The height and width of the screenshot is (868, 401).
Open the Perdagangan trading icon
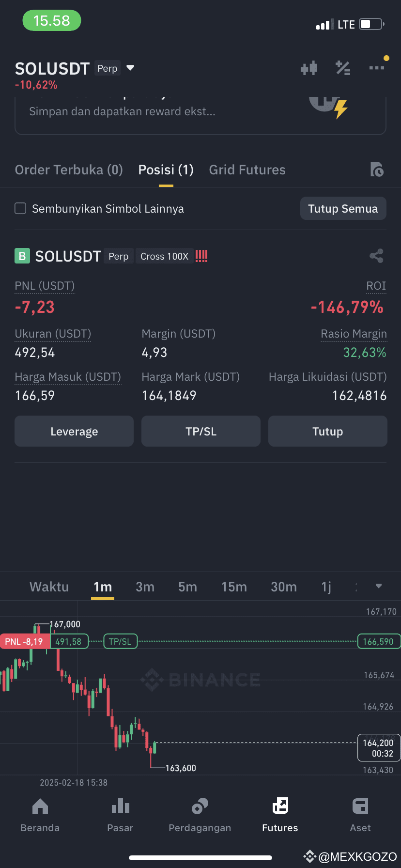pos(200,806)
